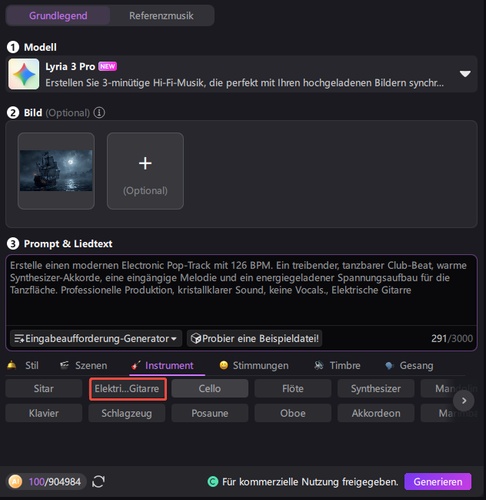Open the Eingabeaufforderung-Generator dropdown

tap(96, 339)
